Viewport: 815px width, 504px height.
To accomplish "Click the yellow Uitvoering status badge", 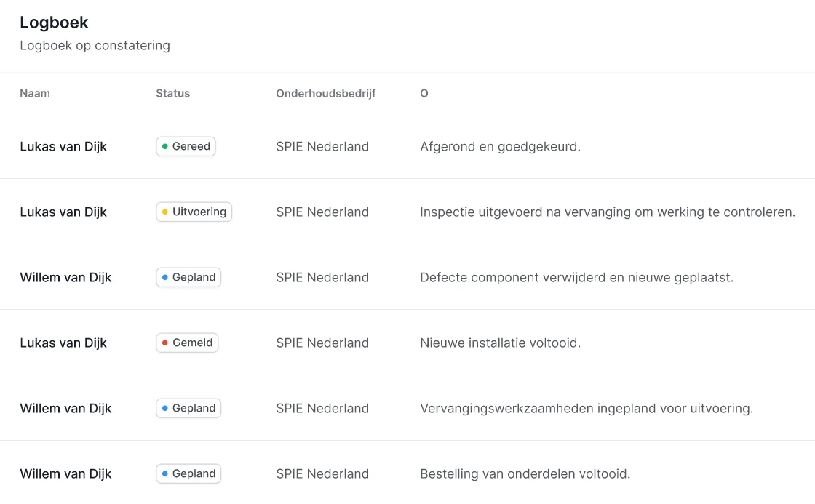I will pyautogui.click(x=194, y=212).
